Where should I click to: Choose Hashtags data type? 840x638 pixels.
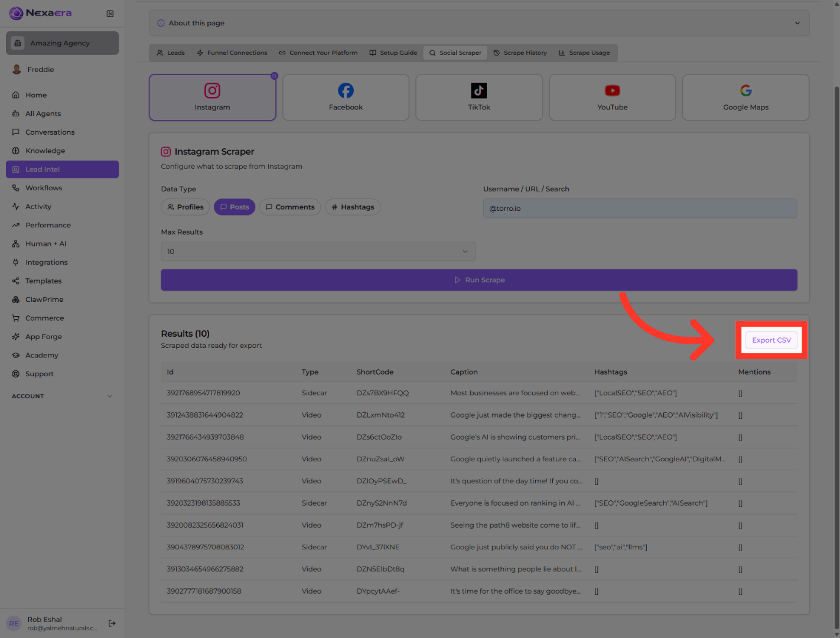coord(353,207)
